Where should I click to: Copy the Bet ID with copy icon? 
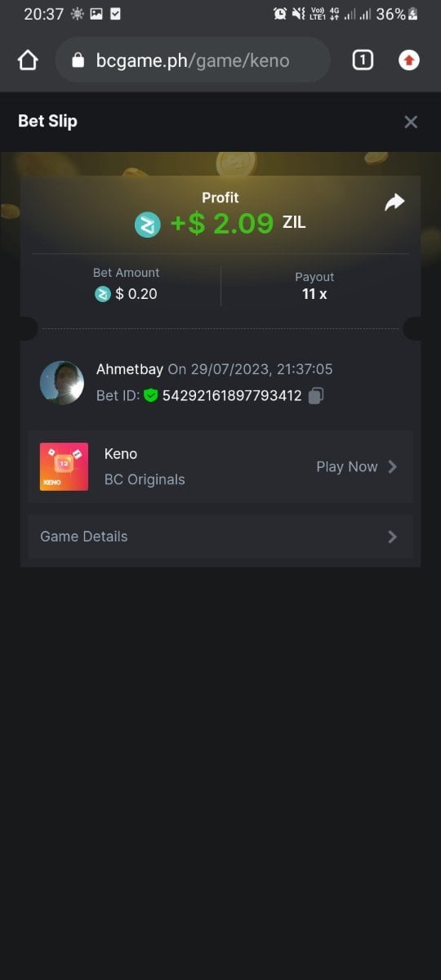click(x=316, y=395)
